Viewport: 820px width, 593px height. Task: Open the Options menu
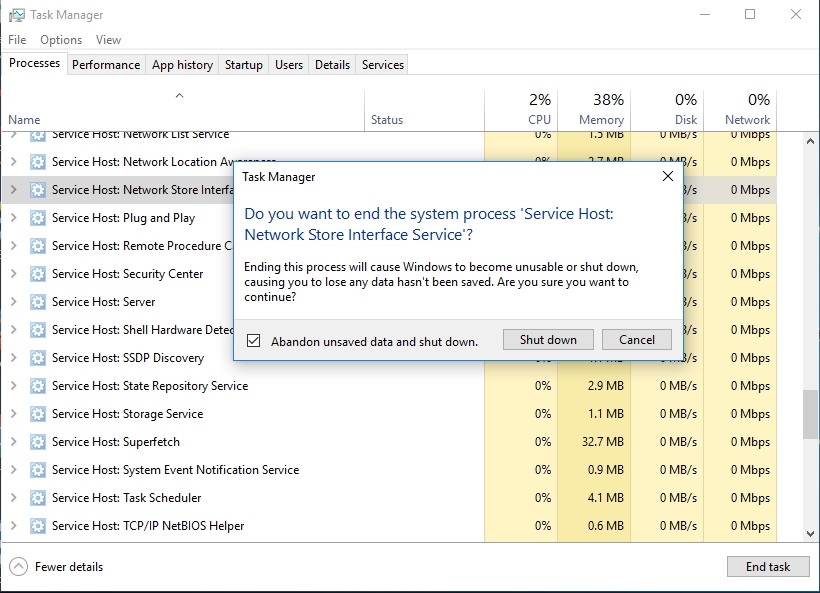pyautogui.click(x=61, y=40)
